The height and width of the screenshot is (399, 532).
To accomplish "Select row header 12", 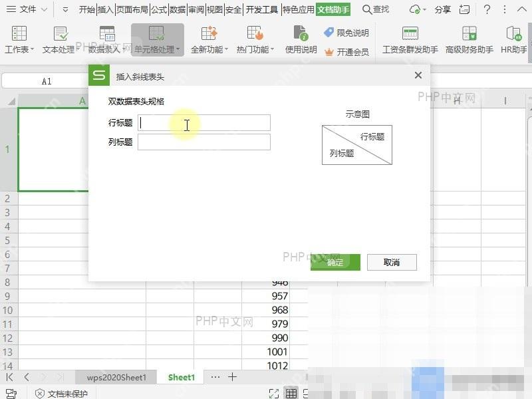I will point(8,338).
